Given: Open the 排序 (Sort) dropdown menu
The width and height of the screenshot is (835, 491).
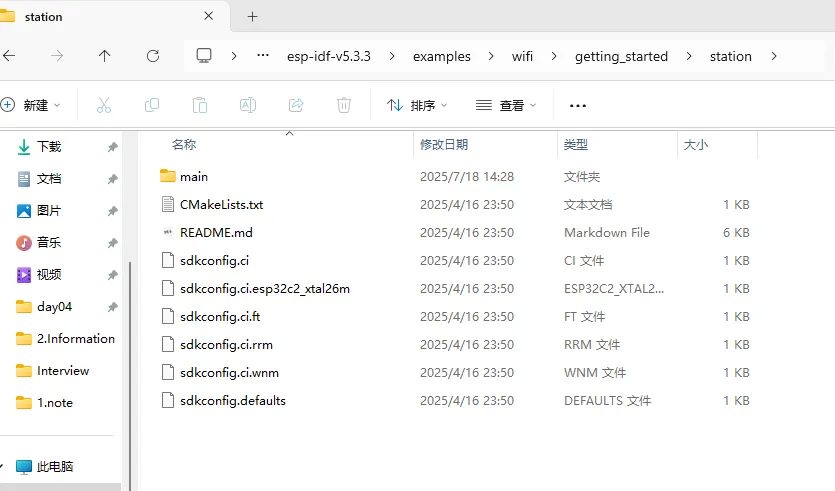Looking at the screenshot, I should [417, 105].
